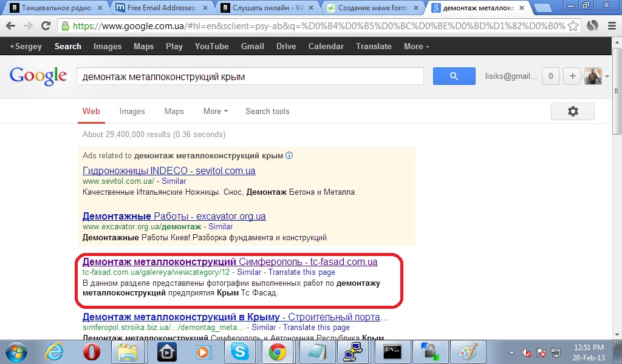Select the Web results tab
Viewport: 622px width, 364px height.
(x=91, y=111)
